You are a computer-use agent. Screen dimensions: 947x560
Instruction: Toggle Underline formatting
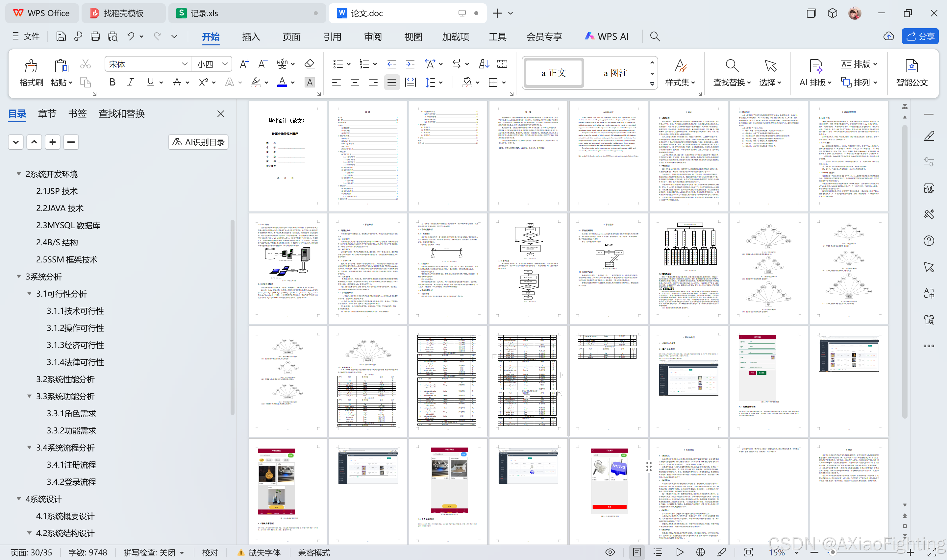150,82
